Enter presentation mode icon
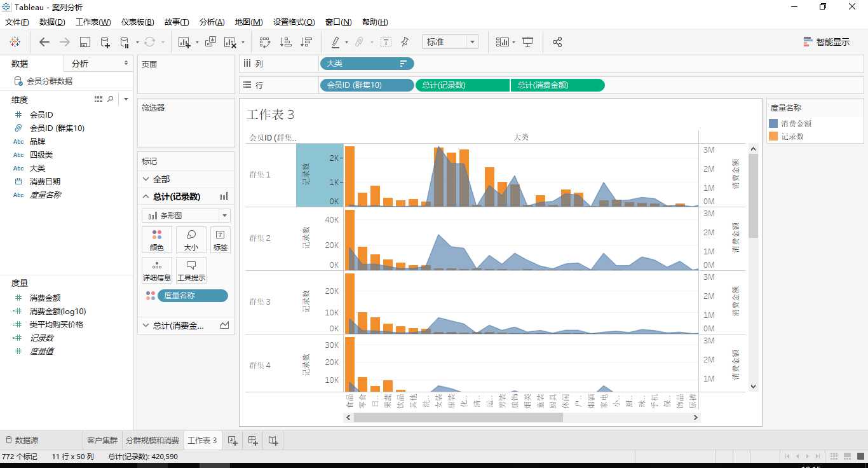This screenshot has height=468, width=868. pyautogui.click(x=527, y=42)
